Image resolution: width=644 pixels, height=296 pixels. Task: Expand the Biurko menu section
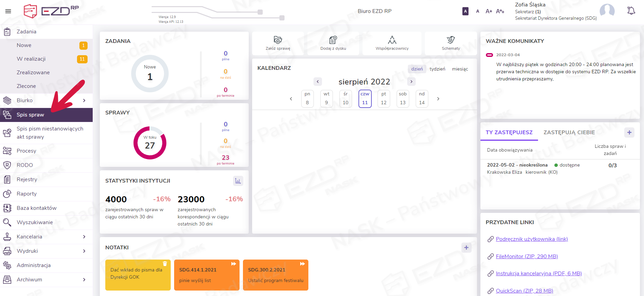click(x=84, y=100)
